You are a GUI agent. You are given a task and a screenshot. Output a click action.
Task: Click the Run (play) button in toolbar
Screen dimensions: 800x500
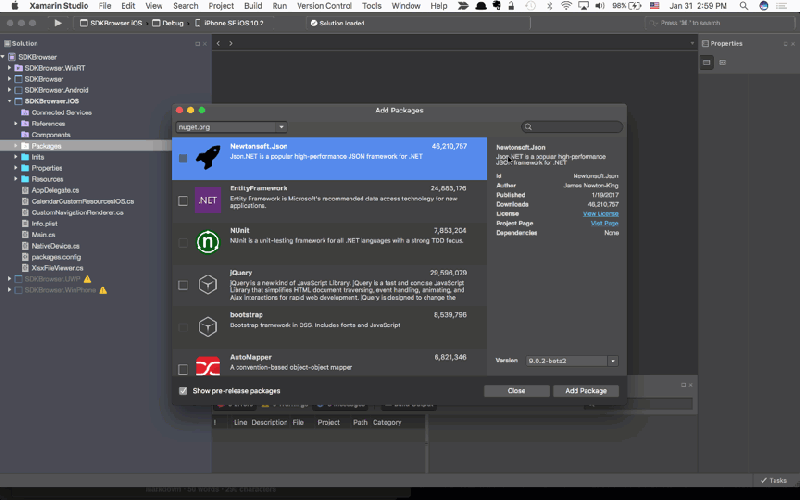click(58, 23)
